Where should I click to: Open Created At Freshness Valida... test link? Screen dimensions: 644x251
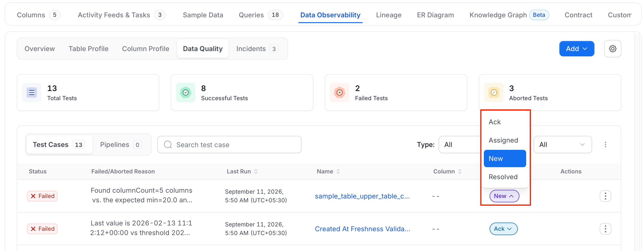point(362,229)
